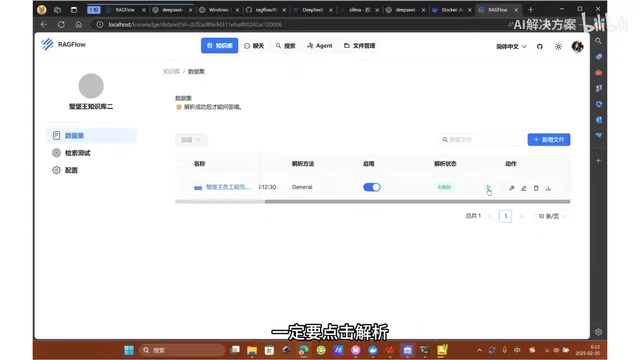Open the 批量 bulk actions dropdown

click(x=191, y=140)
